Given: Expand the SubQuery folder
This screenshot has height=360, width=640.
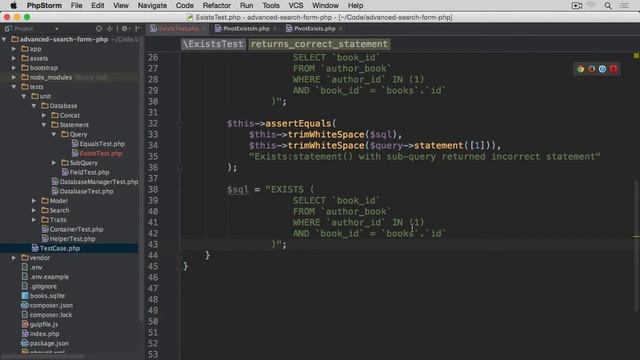Looking at the screenshot, I should coord(53,162).
